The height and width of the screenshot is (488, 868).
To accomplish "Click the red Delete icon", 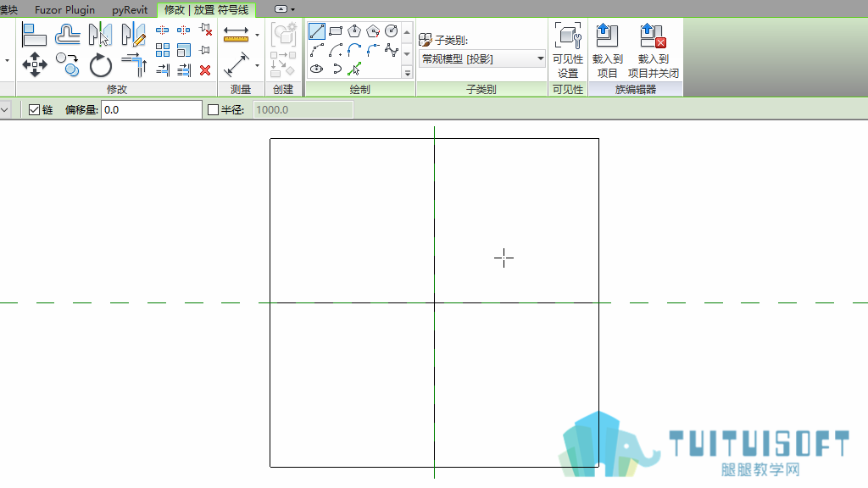I will (205, 70).
